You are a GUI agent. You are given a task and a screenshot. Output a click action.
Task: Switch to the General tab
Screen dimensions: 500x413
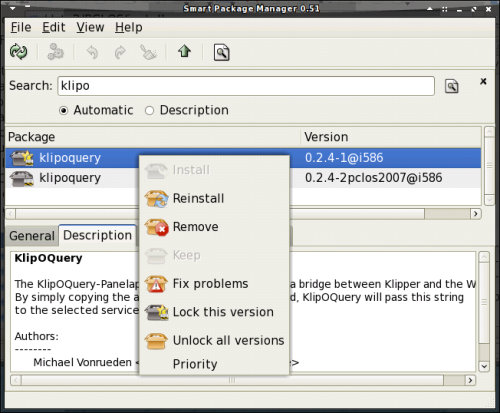[32, 236]
